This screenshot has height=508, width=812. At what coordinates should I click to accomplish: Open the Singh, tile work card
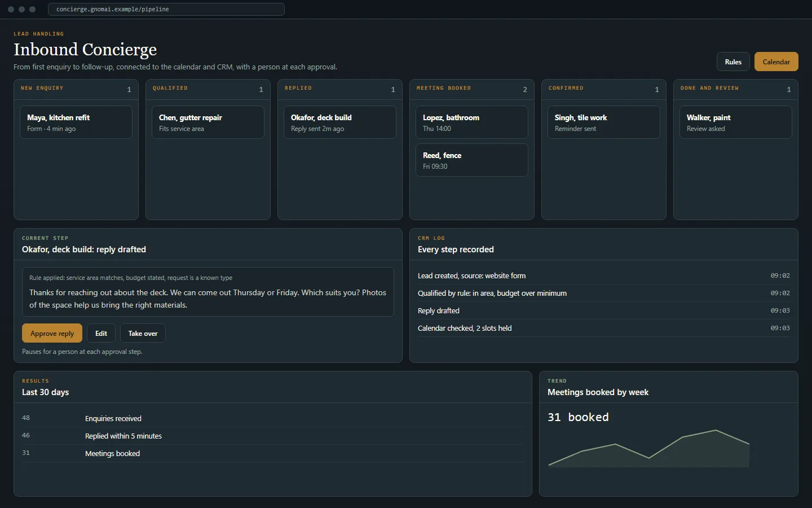(x=604, y=122)
